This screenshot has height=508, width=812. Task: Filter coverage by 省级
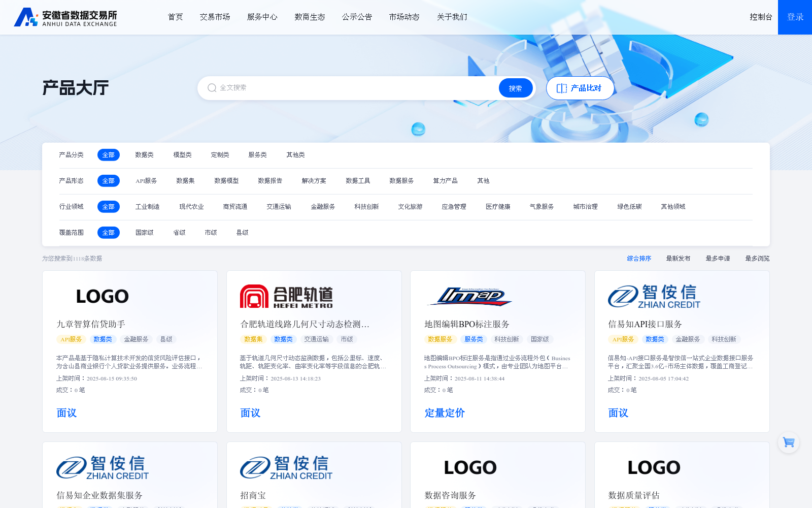pyautogui.click(x=180, y=233)
